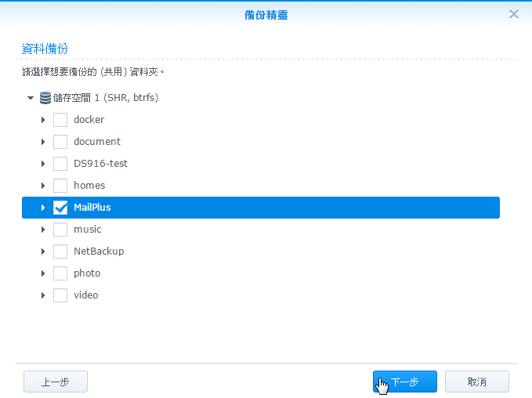Collapse the 儲存空間 1 volume tree
Image resolution: width=532 pixels, height=398 pixels.
point(31,98)
